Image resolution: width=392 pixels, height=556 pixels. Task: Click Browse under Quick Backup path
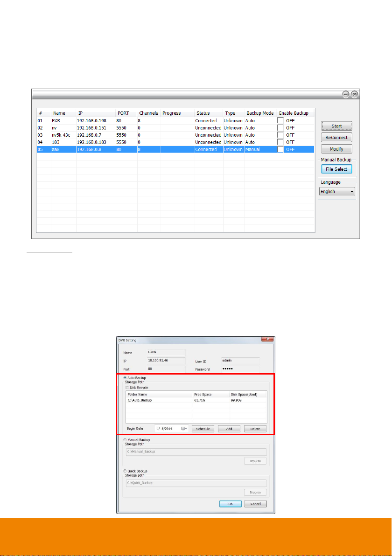[x=255, y=492]
